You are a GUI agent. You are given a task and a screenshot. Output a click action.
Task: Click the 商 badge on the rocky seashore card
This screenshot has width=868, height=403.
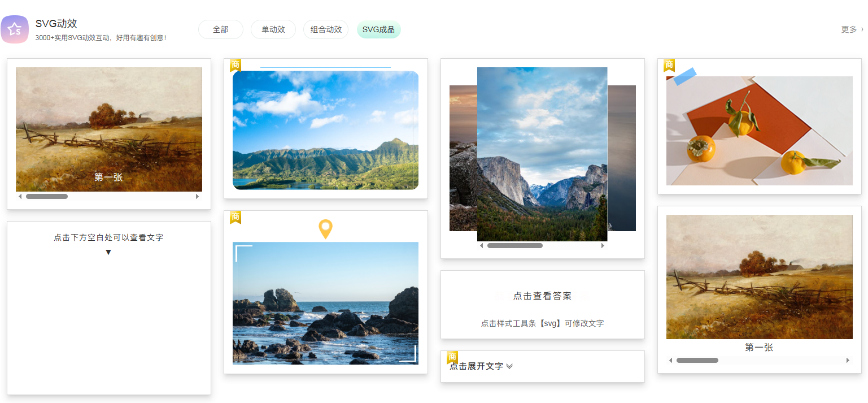(235, 217)
